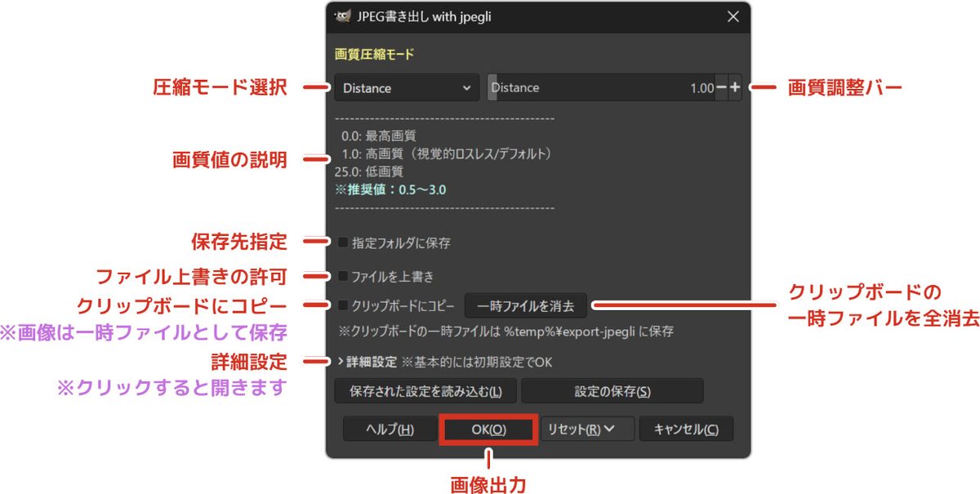The width and height of the screenshot is (980, 494).
Task: Click キャンセル(C) to cancel export
Action: [x=686, y=429]
